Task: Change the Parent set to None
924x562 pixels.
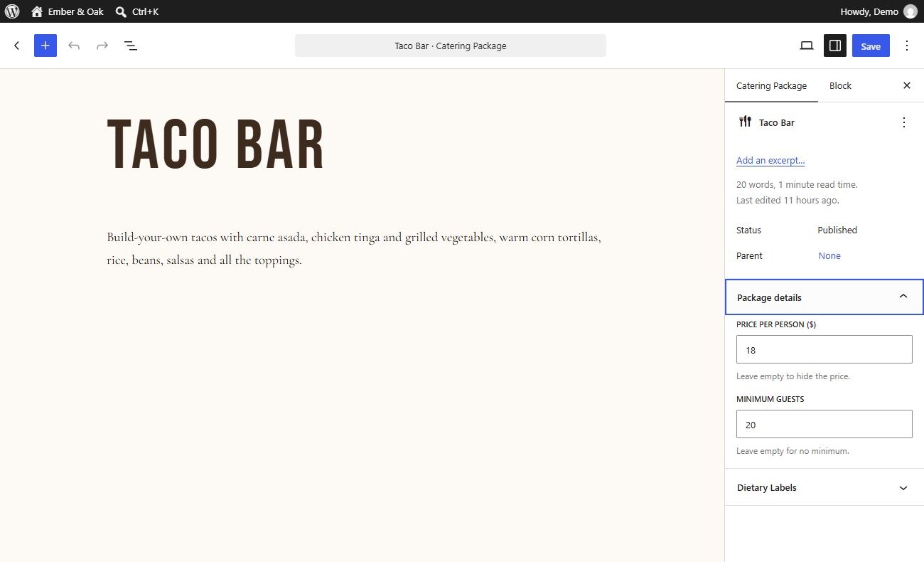Action: 829,255
